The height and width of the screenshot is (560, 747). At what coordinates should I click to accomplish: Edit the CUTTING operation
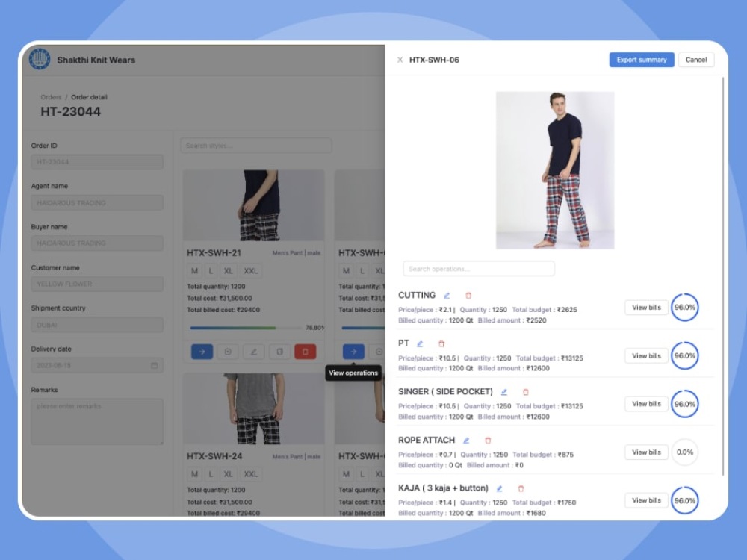point(447,296)
